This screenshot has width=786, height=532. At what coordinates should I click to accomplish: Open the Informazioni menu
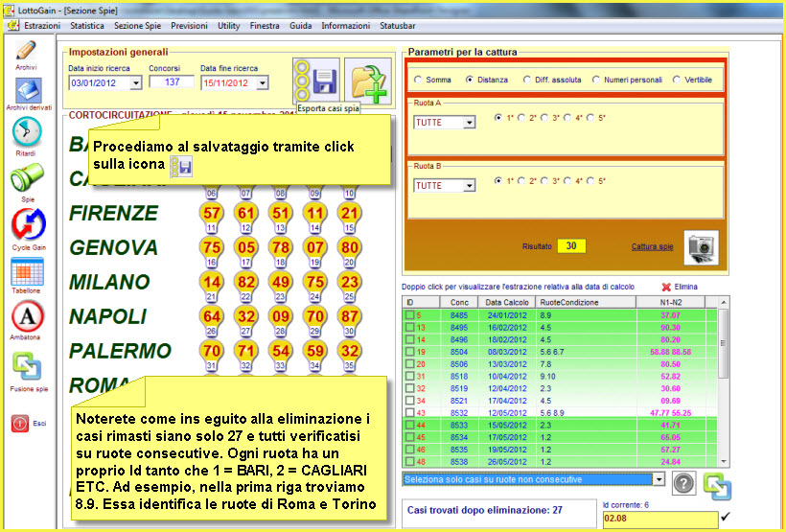pyautogui.click(x=346, y=26)
